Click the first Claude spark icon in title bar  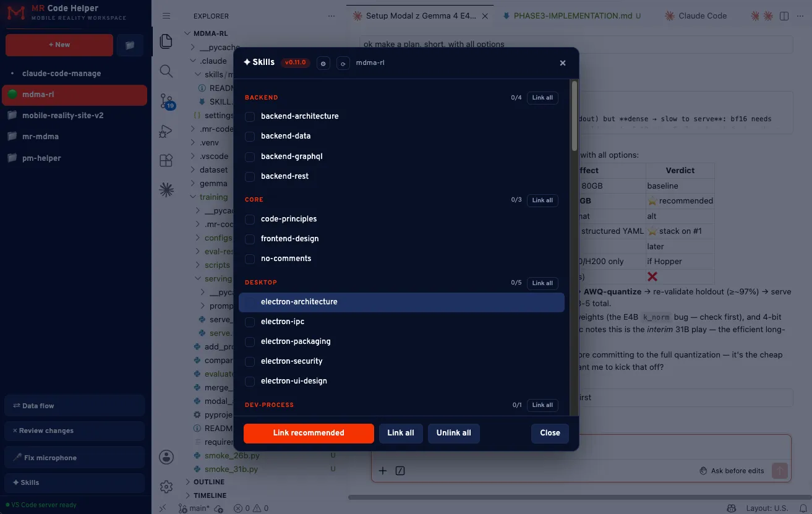[755, 16]
